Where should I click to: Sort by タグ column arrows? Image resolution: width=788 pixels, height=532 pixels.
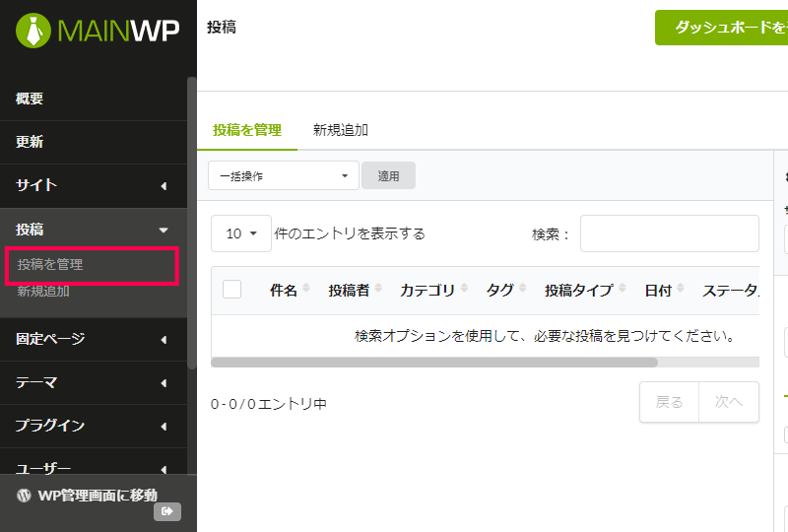point(523,289)
